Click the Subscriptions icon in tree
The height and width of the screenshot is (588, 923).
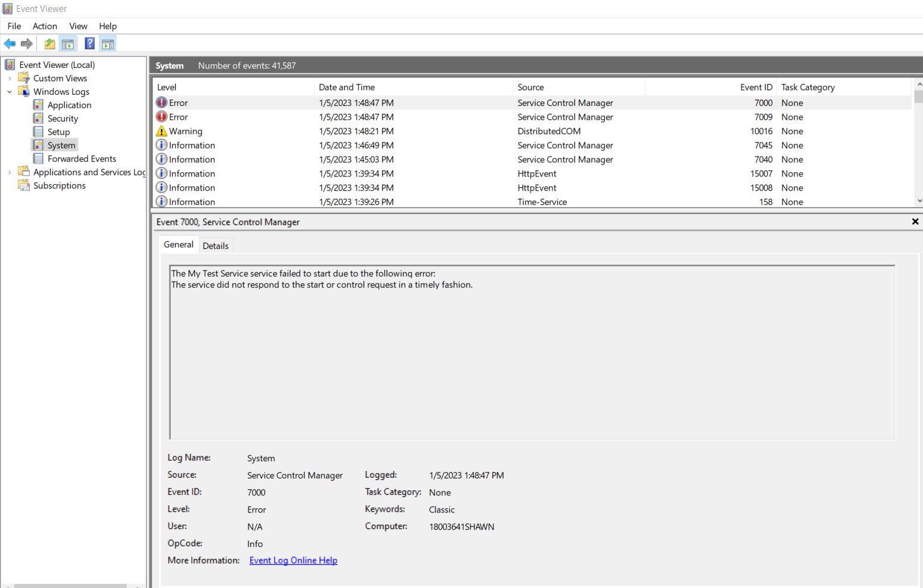tap(24, 185)
